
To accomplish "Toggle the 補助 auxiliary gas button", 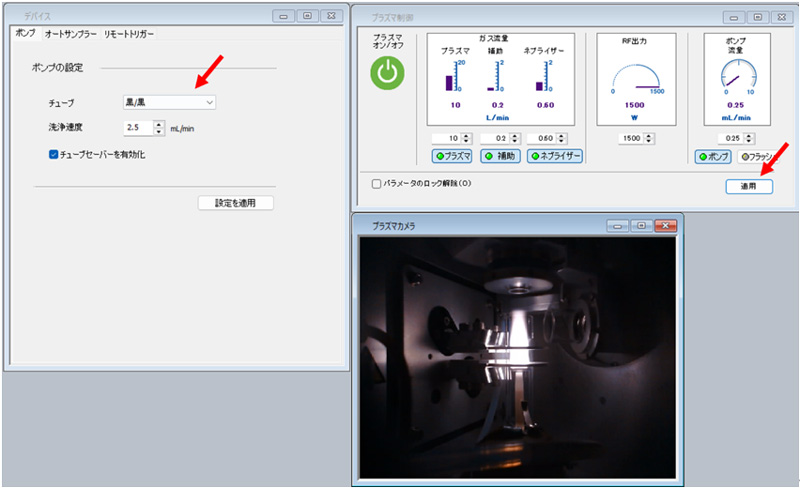I will pos(502,156).
